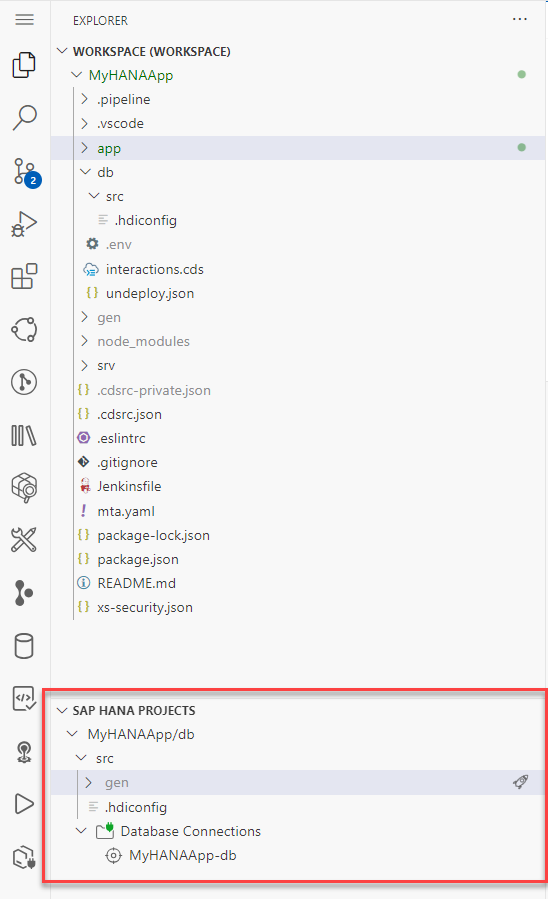Open the code checkmark icon in activity bar
Screen dimensions: 548x899
click(x=24, y=698)
